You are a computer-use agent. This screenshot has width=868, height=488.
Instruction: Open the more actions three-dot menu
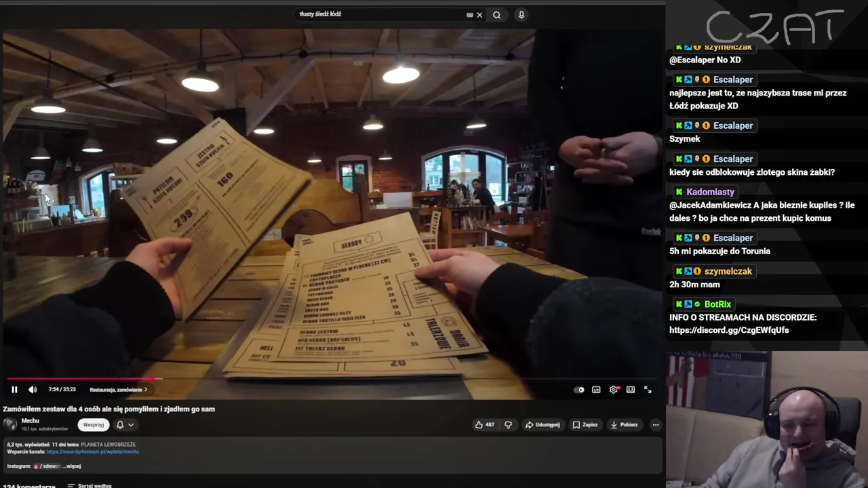pyautogui.click(x=655, y=425)
